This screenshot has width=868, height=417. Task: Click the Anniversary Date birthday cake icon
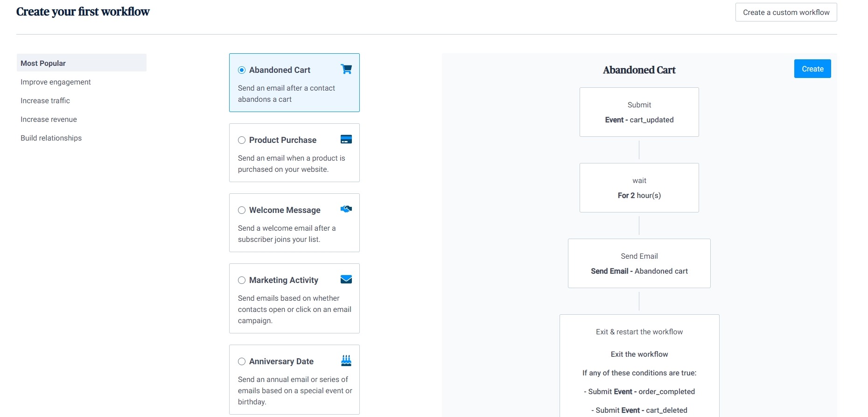(346, 360)
